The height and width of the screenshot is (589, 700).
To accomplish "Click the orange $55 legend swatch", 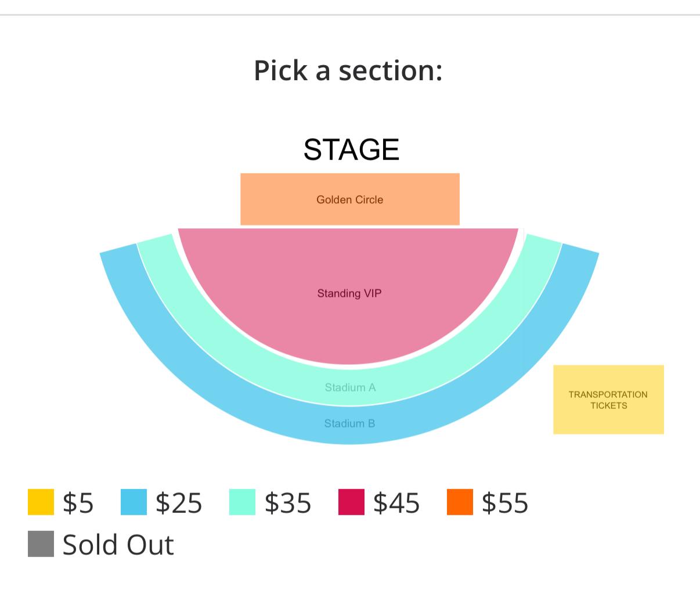I will [x=460, y=502].
